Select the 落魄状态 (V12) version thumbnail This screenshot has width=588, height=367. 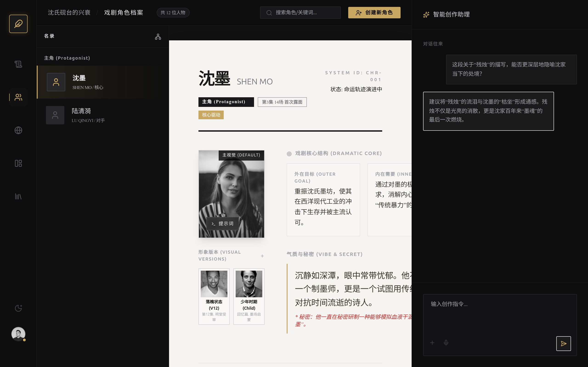(214, 296)
